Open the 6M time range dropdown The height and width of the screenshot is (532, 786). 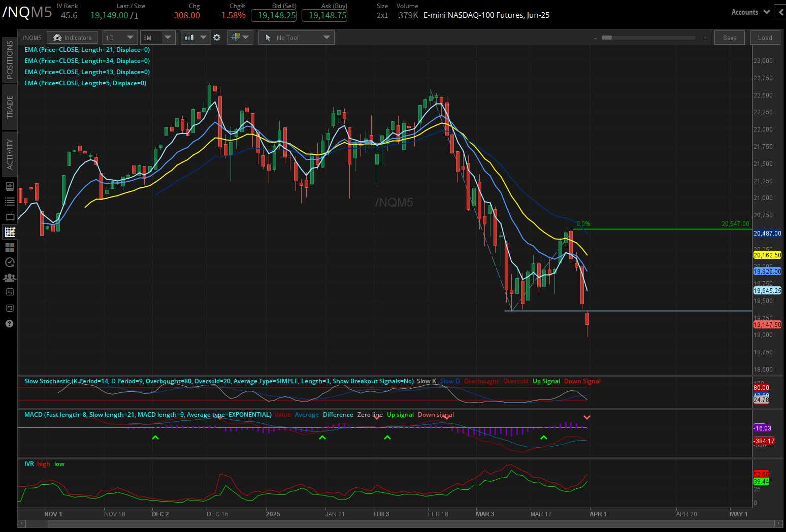[x=157, y=37]
